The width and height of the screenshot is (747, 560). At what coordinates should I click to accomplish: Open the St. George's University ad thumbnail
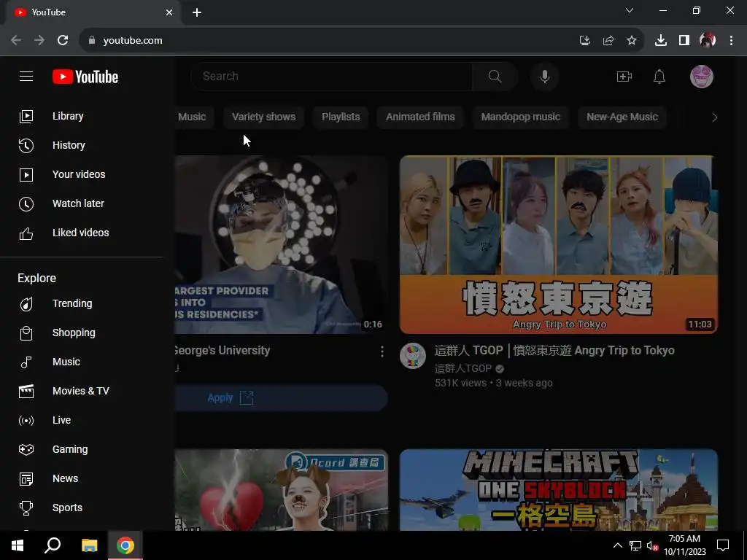click(x=281, y=245)
